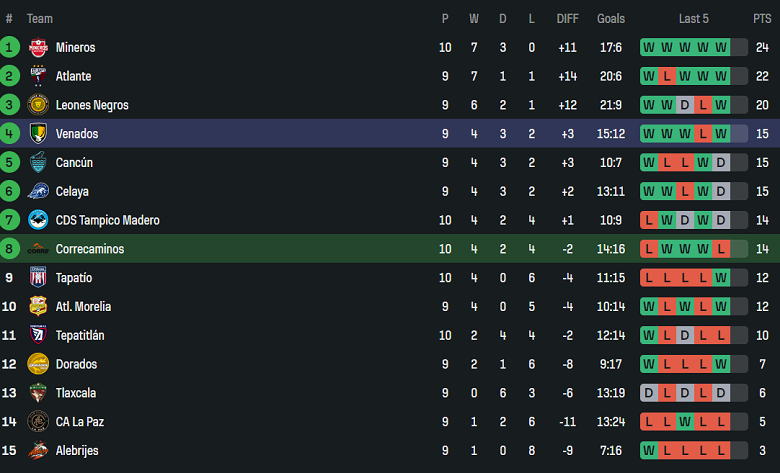Select the Alebrijes team name
The image size is (780, 473).
click(77, 451)
